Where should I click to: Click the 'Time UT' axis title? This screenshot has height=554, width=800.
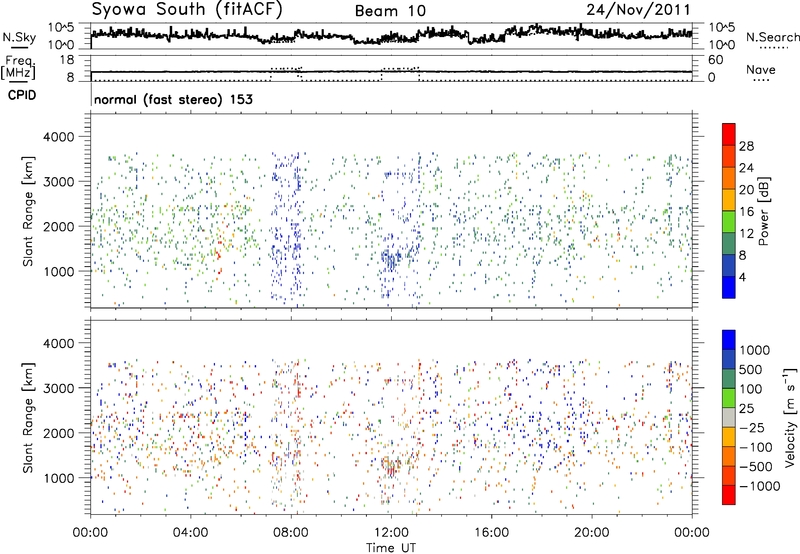click(x=391, y=548)
